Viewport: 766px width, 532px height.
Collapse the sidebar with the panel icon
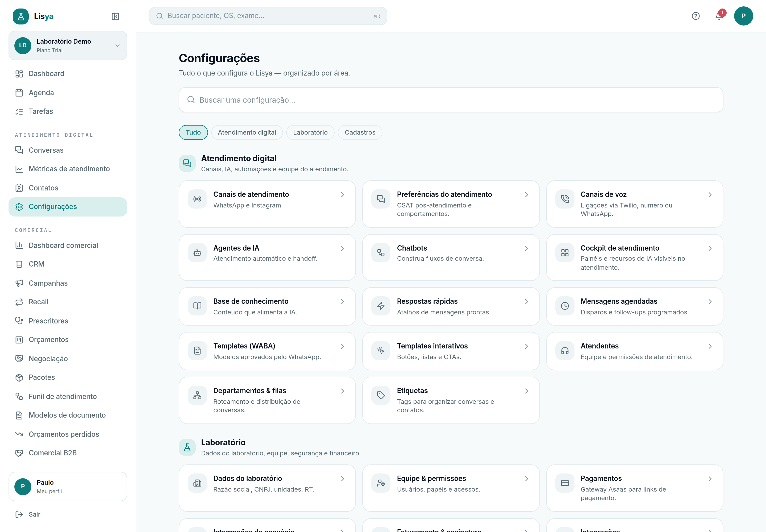coord(115,16)
